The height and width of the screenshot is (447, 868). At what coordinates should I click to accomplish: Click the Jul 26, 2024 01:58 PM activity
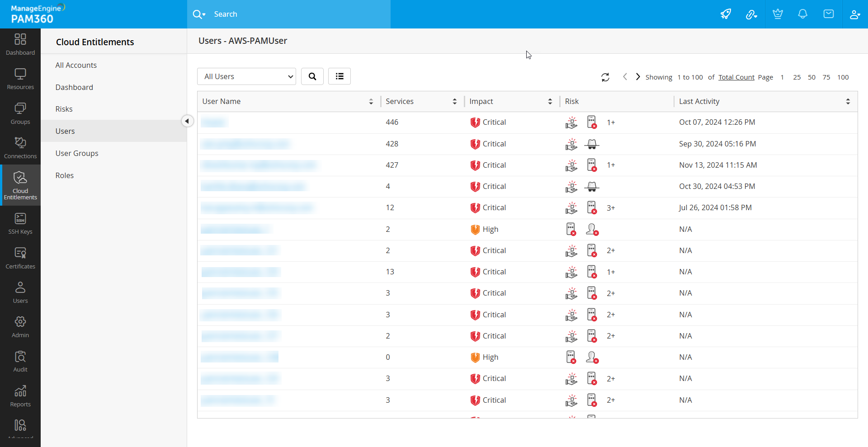pyautogui.click(x=715, y=207)
